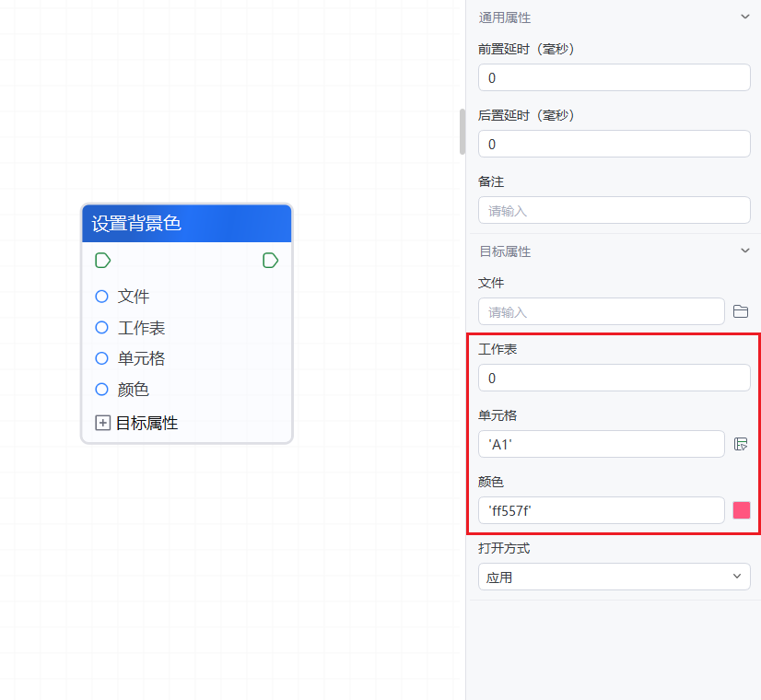This screenshot has width=761, height=700.
Task: Select the 单元格 port circle on node
Action: tap(102, 358)
